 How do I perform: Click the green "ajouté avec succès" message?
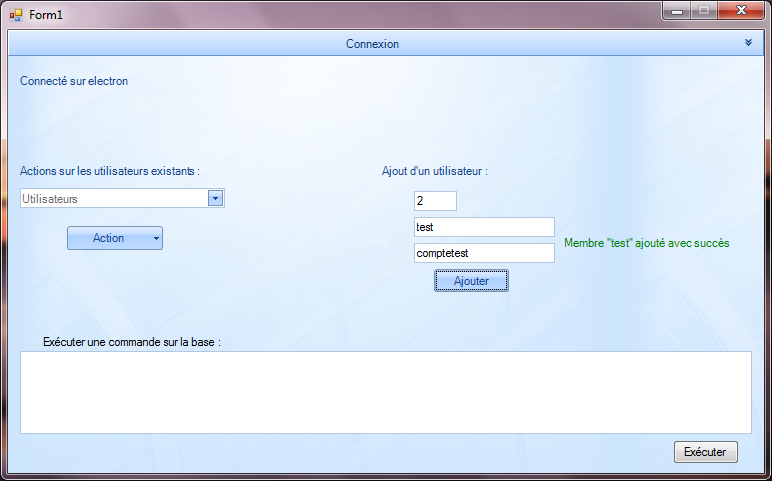tap(646, 243)
